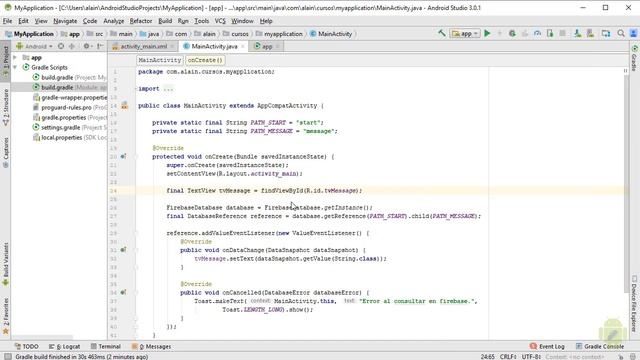Open the Gradle Console button
Image resolution: width=640 pixels, height=360 pixels.
600,346
